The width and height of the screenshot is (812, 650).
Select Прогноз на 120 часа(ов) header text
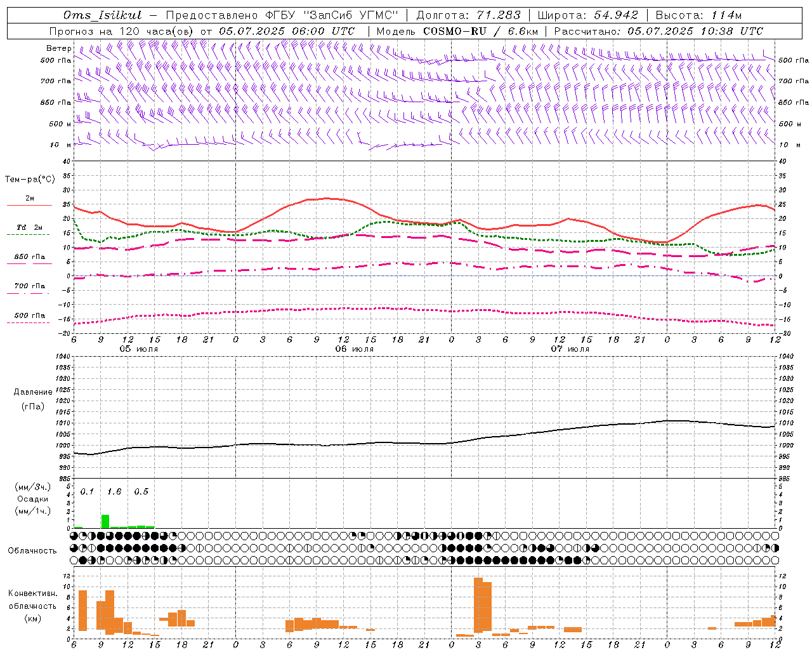pos(122,31)
